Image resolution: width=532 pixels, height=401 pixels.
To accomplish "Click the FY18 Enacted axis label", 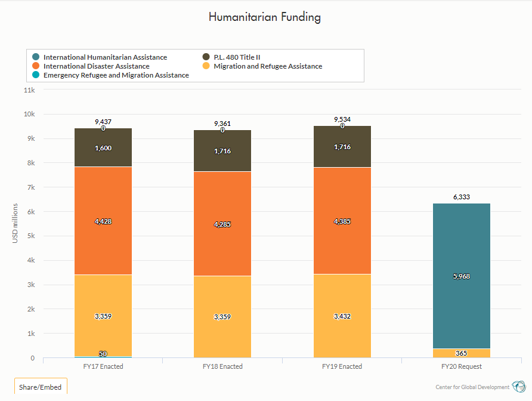I will tap(222, 366).
